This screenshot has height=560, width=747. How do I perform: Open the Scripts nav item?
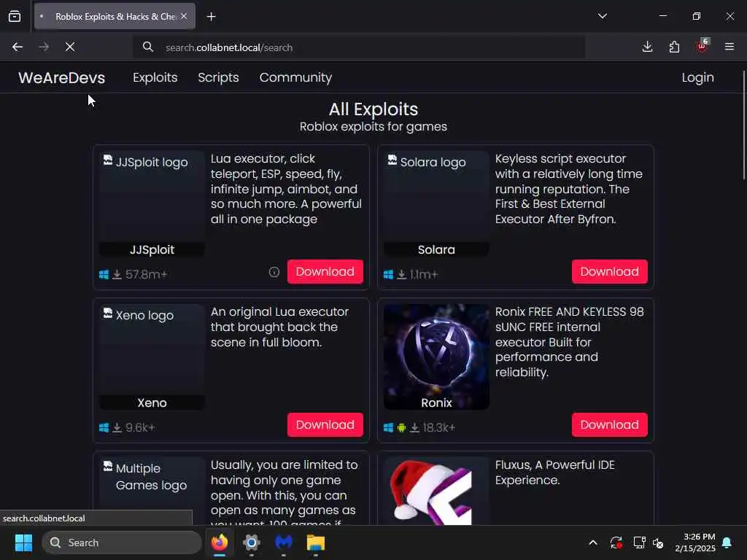[x=218, y=77]
